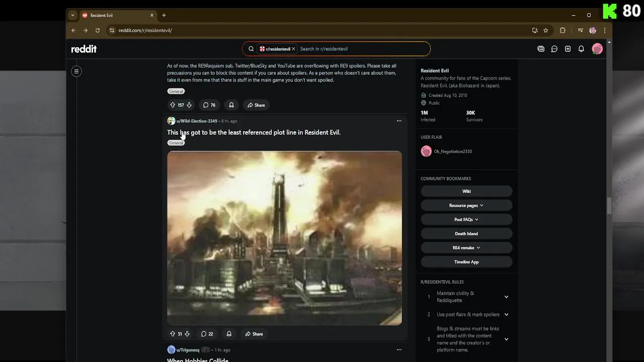Click the u/Trigunesq avatar
The height and width of the screenshot is (362, 644).
tap(171, 350)
